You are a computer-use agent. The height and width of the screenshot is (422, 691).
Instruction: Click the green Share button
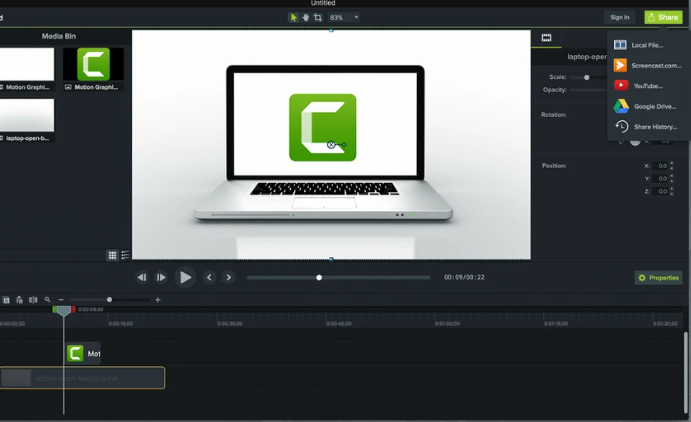point(663,18)
